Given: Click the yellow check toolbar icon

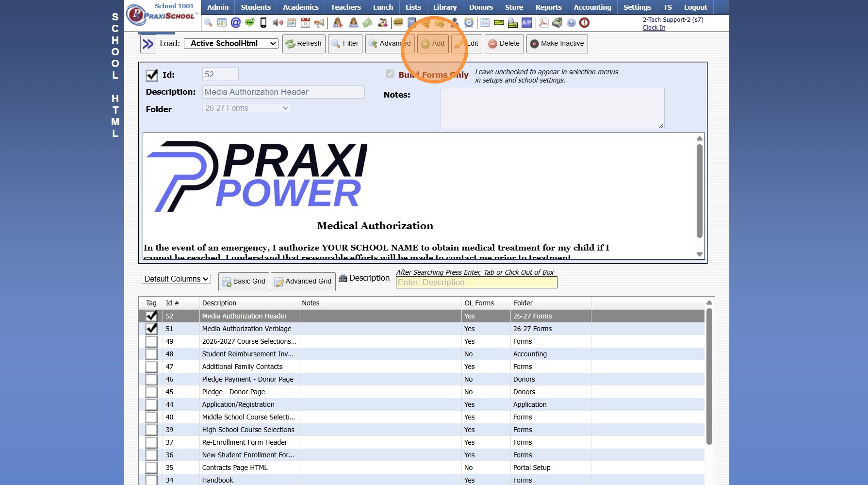Looking at the screenshot, I should click(499, 23).
